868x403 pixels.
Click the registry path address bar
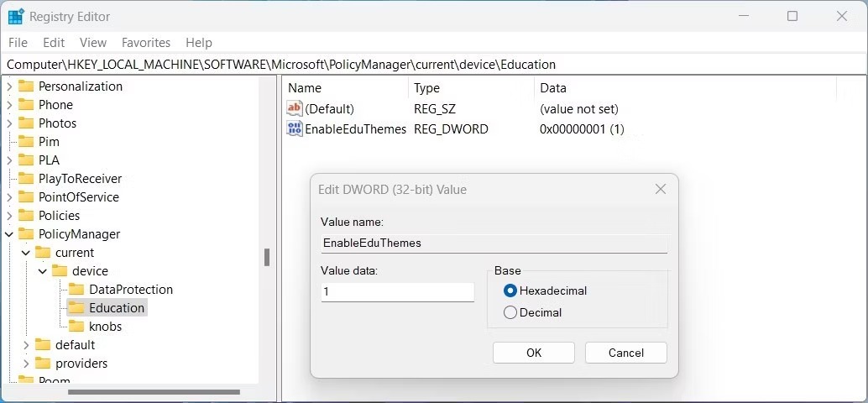point(434,65)
